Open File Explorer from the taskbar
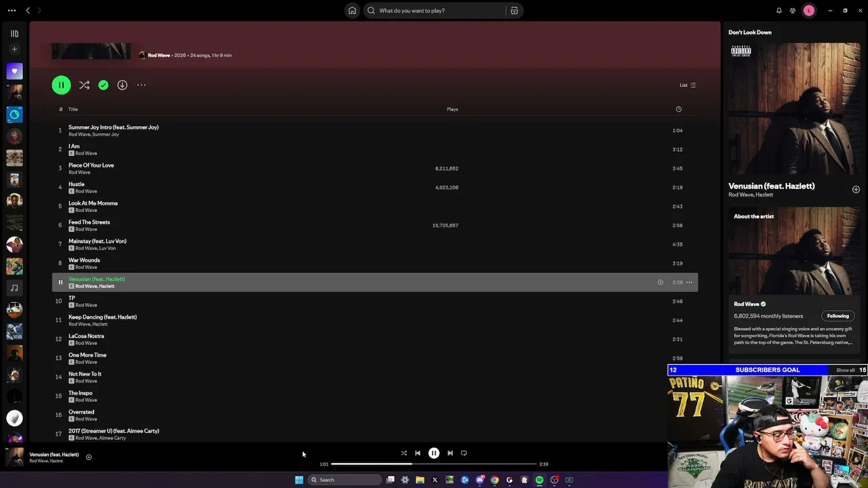 (x=420, y=480)
